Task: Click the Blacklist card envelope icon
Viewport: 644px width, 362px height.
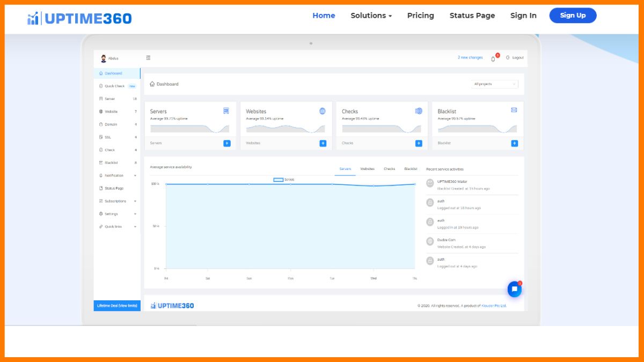Action: tap(514, 110)
